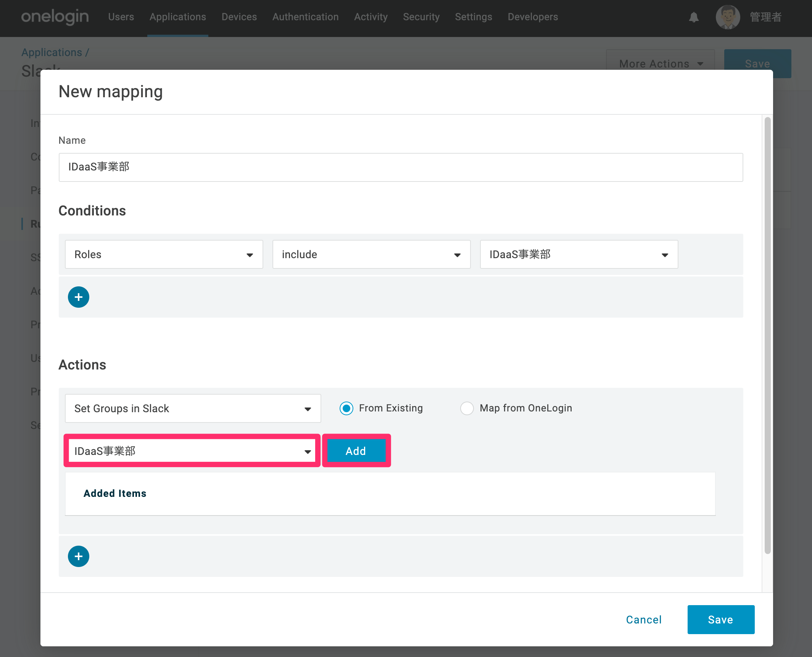Focus the mapping Name input field
This screenshot has width=812, height=657.
pos(401,167)
